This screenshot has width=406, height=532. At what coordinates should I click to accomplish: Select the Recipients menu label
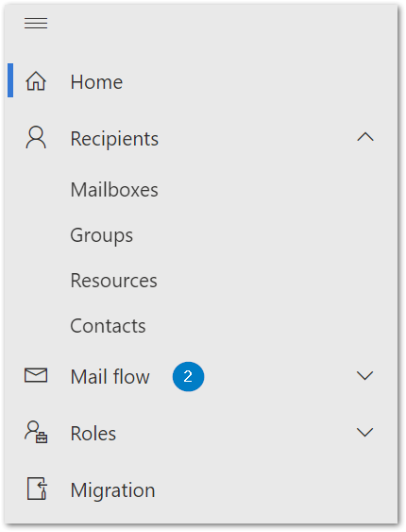pos(114,139)
